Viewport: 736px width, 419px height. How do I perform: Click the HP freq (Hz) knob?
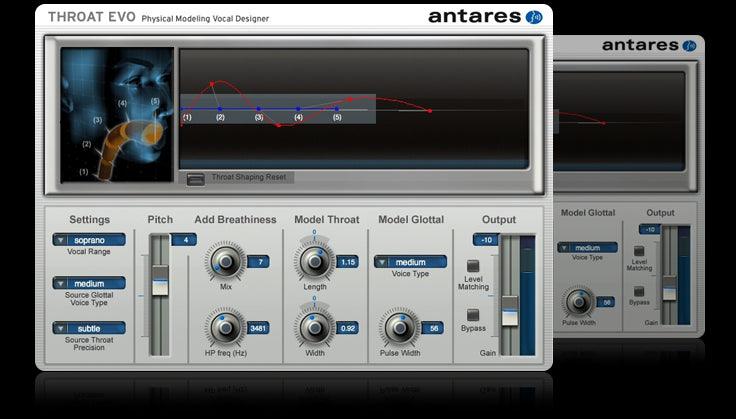(x=226, y=328)
